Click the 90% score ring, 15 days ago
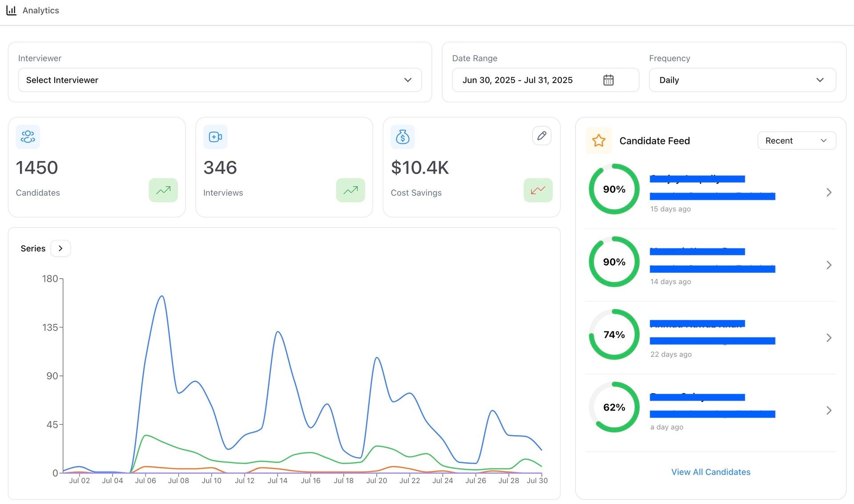Image resolution: width=854 pixels, height=504 pixels. pos(614,189)
